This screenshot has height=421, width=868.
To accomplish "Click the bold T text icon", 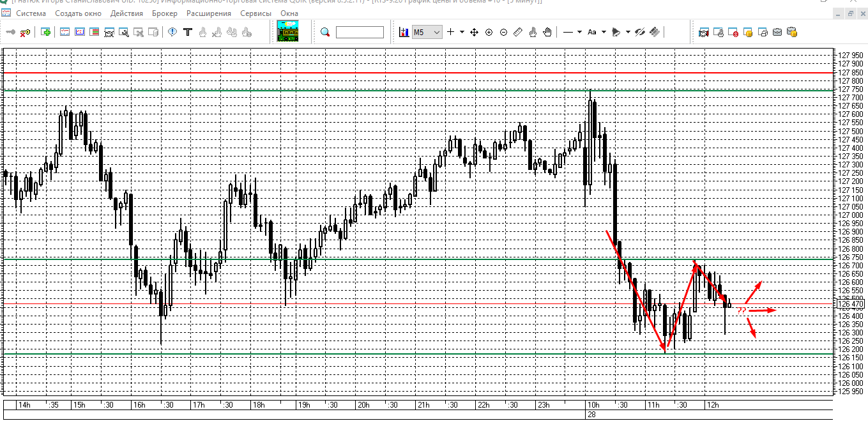I will click(x=187, y=32).
